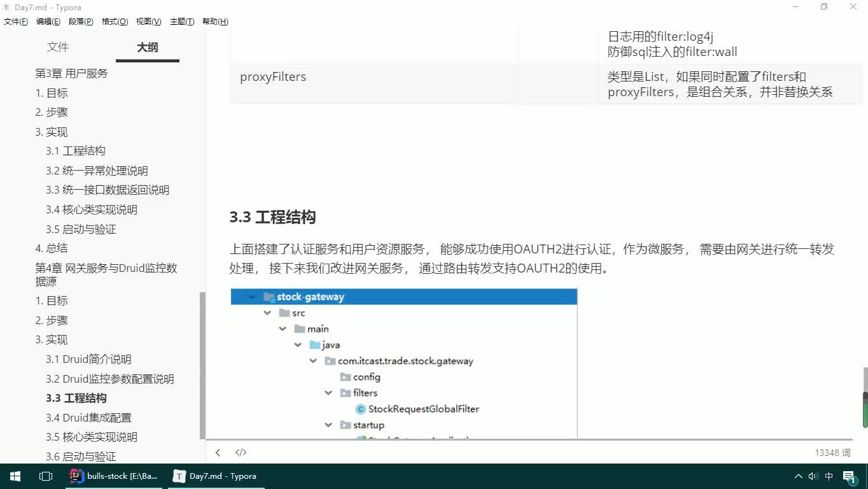Click the paragraph starting 上面搭建了认证服务
Screen dimensions: 868x489
click(532, 259)
